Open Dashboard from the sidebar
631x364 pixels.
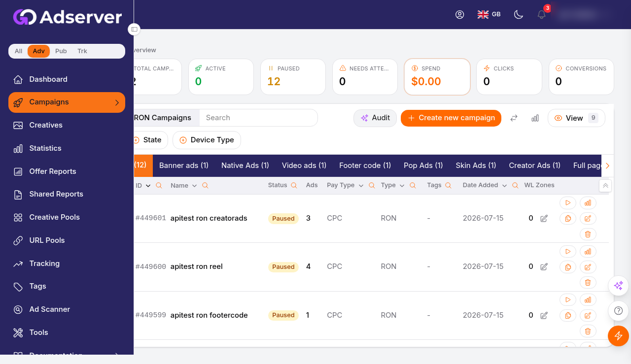pos(67,79)
